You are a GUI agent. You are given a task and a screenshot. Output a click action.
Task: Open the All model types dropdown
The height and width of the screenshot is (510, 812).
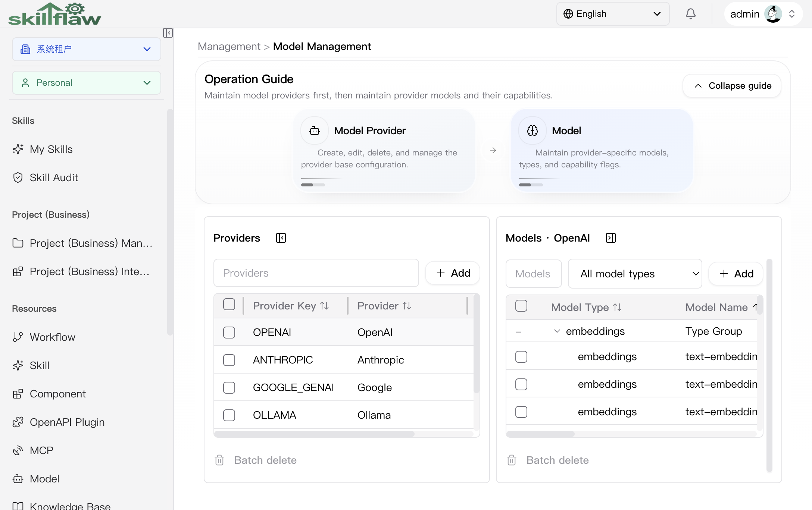point(635,274)
